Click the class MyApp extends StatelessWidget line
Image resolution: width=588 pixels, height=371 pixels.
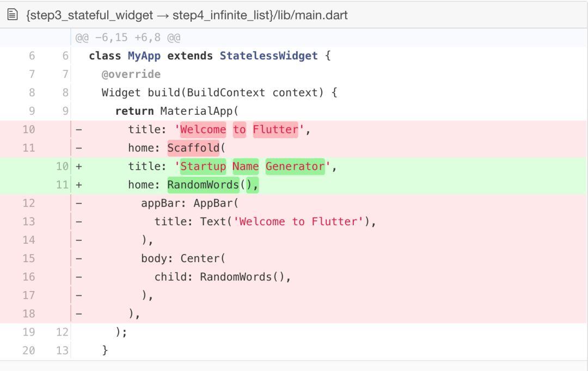tap(210, 56)
